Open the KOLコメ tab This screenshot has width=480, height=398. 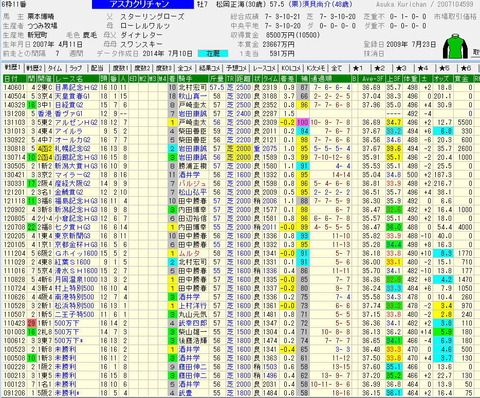tap(291, 68)
